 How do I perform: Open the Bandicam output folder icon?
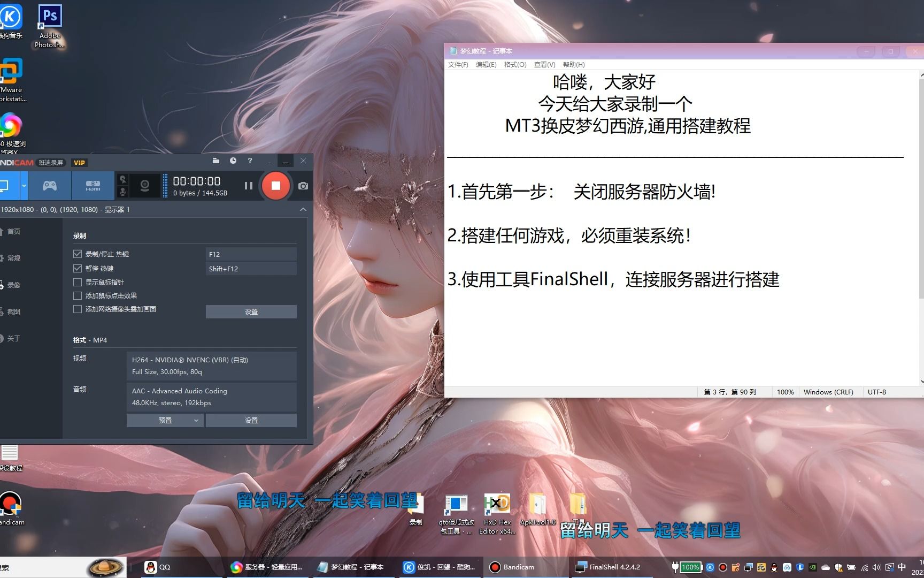[216, 161]
